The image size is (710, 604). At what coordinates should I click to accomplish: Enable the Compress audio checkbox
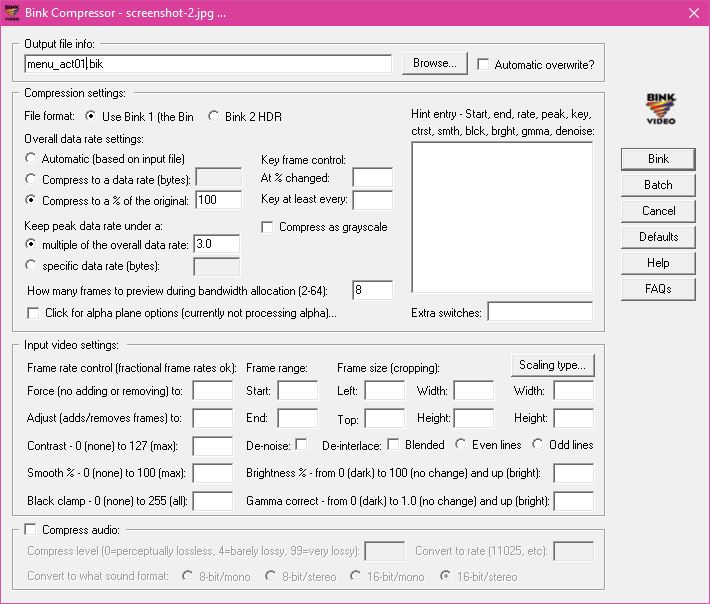click(30, 529)
